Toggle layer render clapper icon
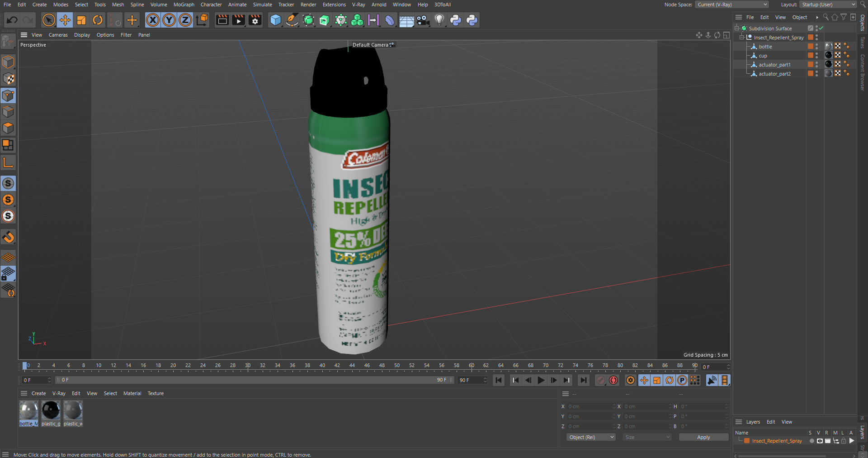The width and height of the screenshot is (868, 458). click(828, 441)
